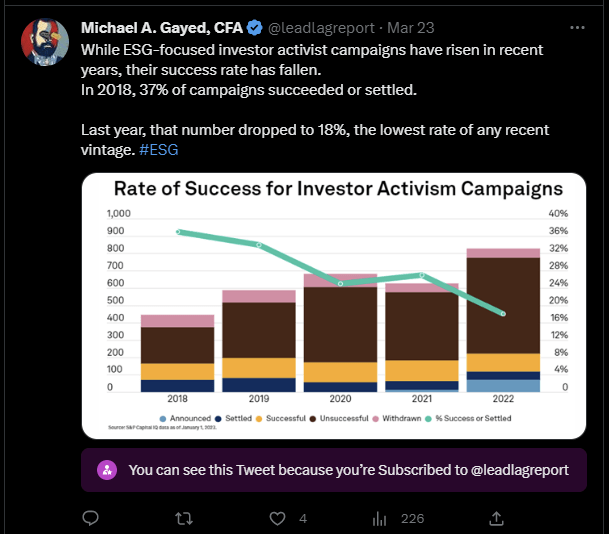The image size is (609, 534).
Task: Share the tweet via upload arrow icon
Action: point(496,518)
